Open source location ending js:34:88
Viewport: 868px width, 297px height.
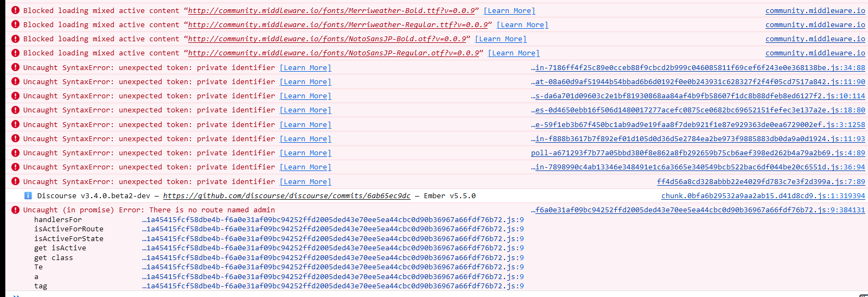[x=698, y=67]
